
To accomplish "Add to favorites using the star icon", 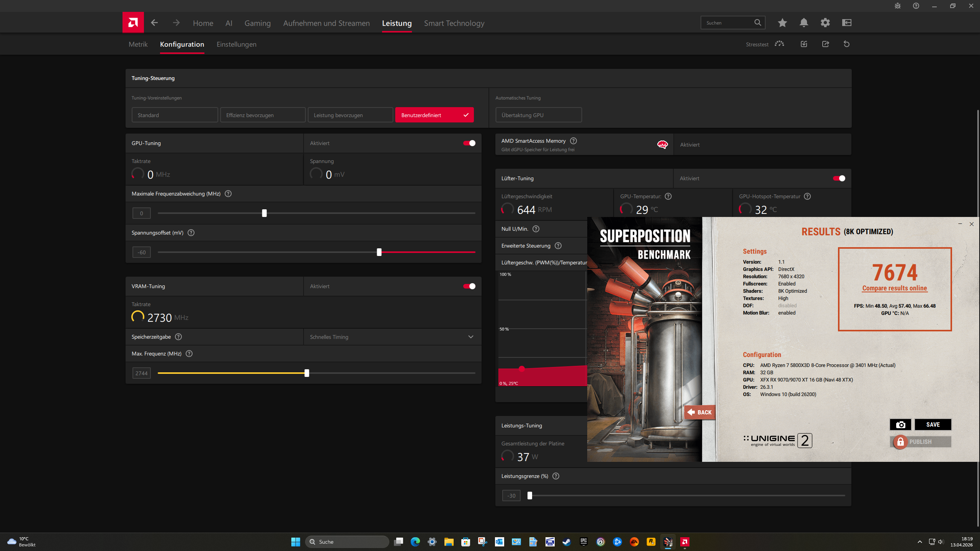I will [x=782, y=23].
